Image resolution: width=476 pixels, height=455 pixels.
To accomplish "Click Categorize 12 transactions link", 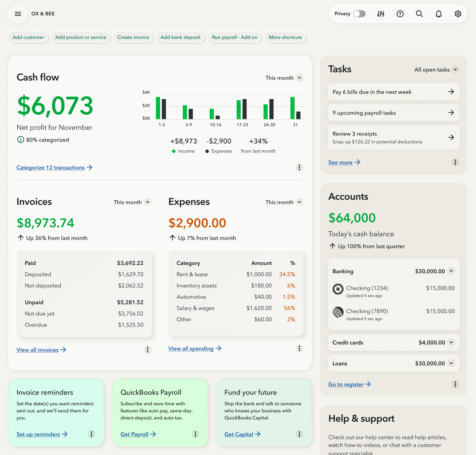I will tap(55, 167).
